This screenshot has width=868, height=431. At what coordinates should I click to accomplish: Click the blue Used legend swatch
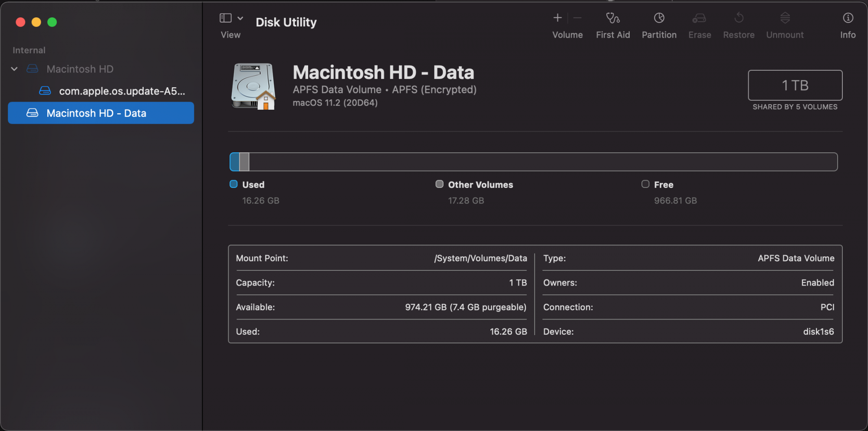click(x=233, y=184)
